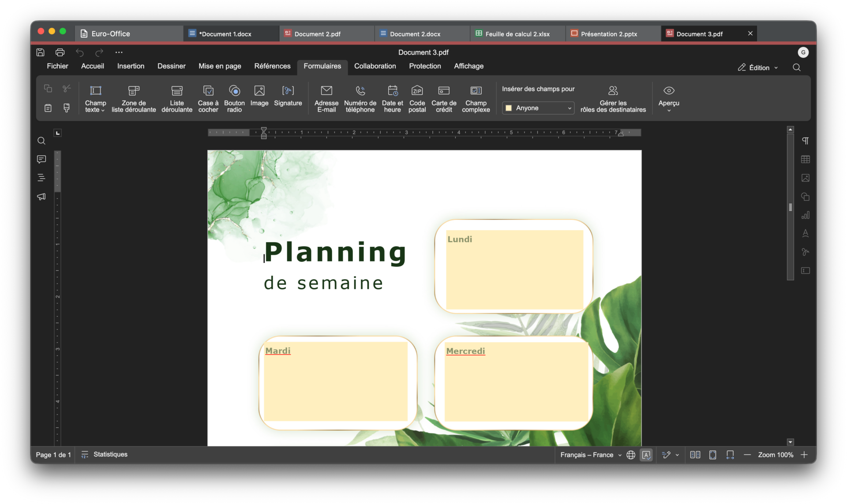Image resolution: width=847 pixels, height=504 pixels.
Task: Open form settings in right sidebar
Action: tap(806, 271)
